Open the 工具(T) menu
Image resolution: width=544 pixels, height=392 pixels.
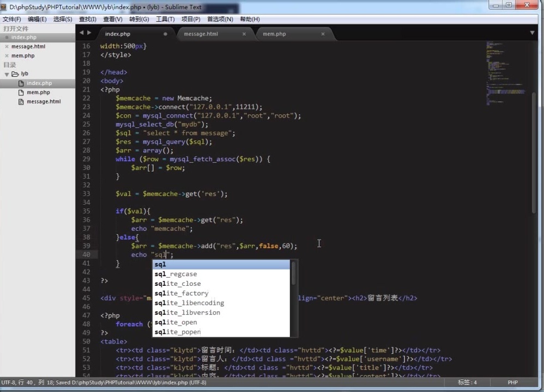click(x=165, y=19)
